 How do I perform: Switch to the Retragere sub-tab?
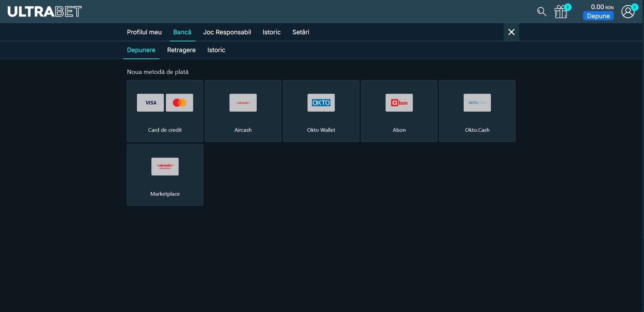click(181, 50)
